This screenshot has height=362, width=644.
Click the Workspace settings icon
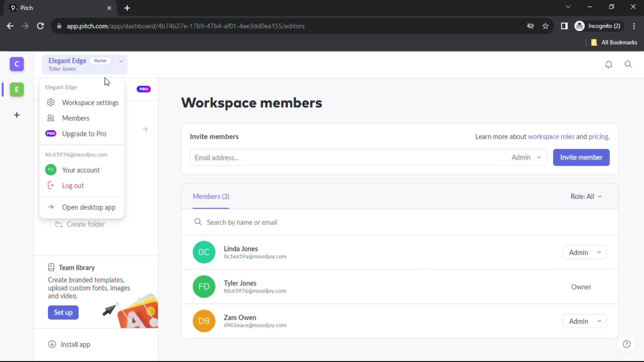click(50, 102)
